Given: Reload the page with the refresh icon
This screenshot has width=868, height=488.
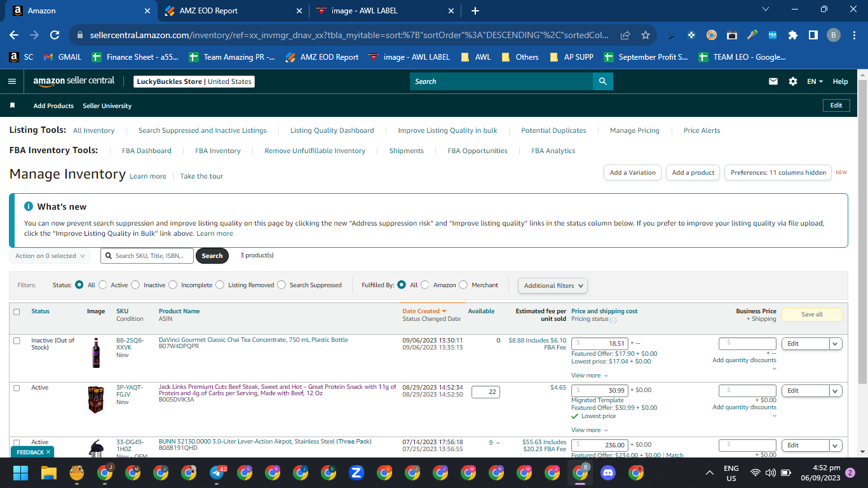Looking at the screenshot, I should (55, 35).
